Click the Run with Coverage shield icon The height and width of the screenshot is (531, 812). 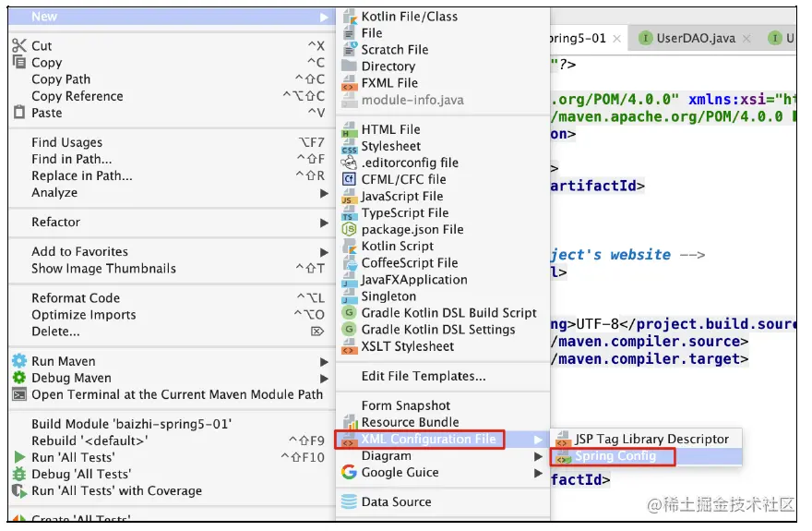click(x=19, y=490)
